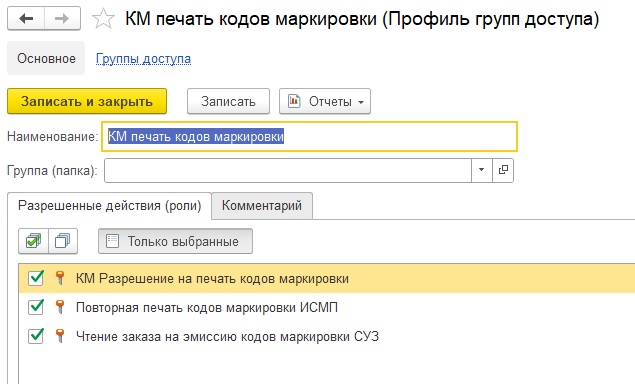Open the Отчеты dropdown menu
Image resolution: width=635 pixels, height=384 pixels.
(325, 101)
